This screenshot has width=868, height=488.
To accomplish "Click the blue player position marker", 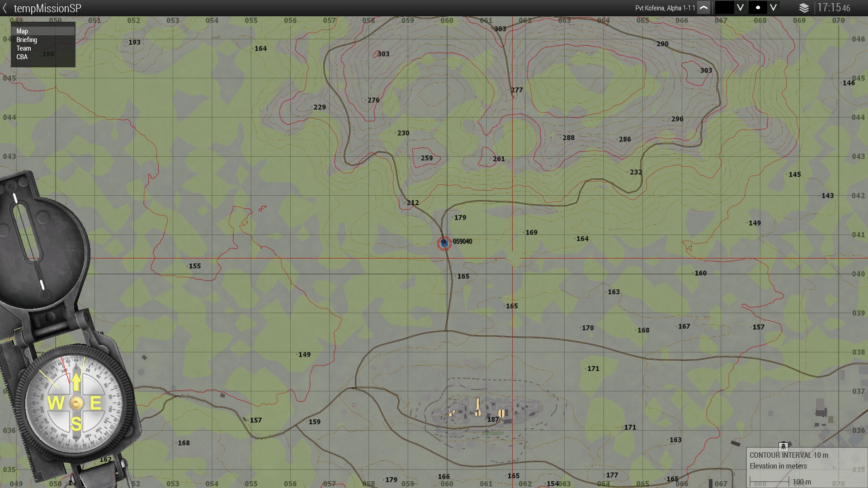I will point(444,243).
